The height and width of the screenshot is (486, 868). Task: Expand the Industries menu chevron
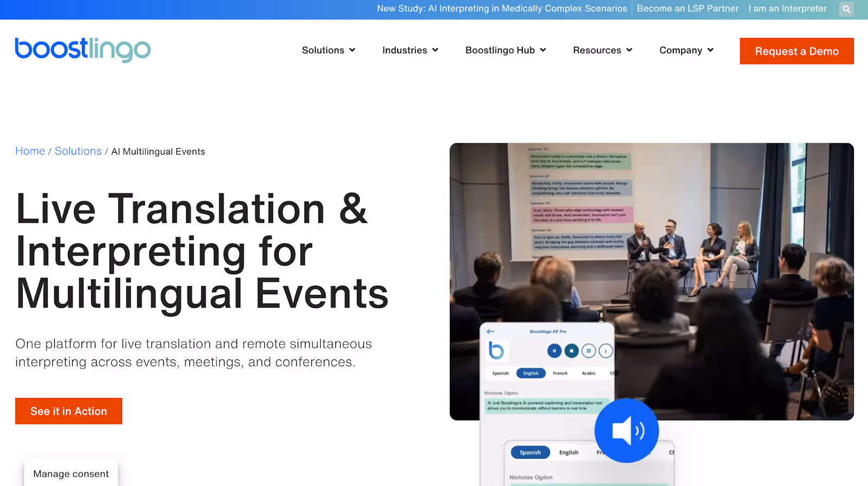pos(435,50)
